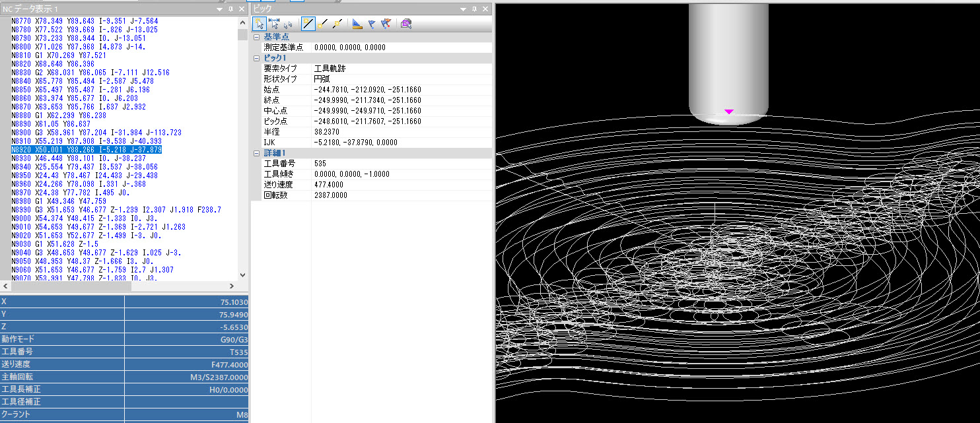
Task: Select NC line N9060
Action: [x=92, y=270]
